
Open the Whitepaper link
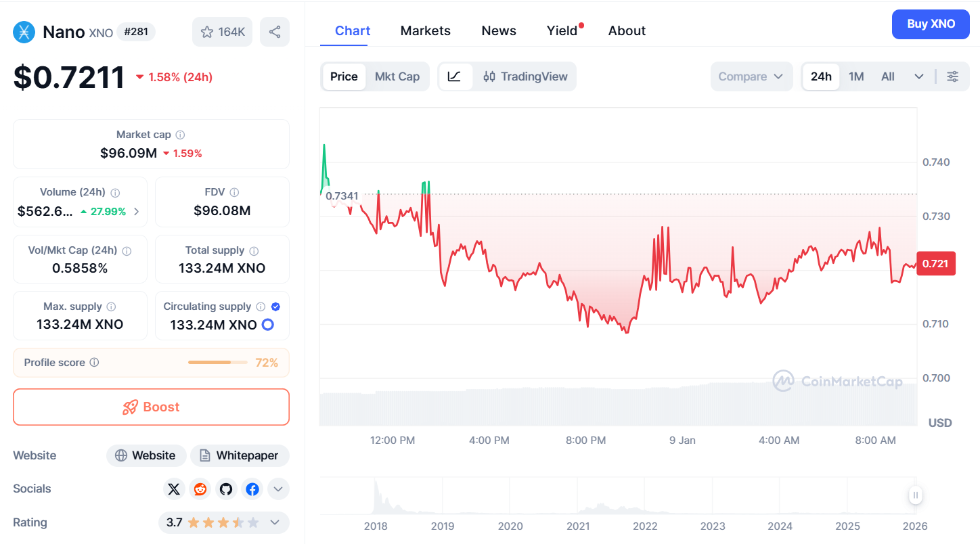240,455
